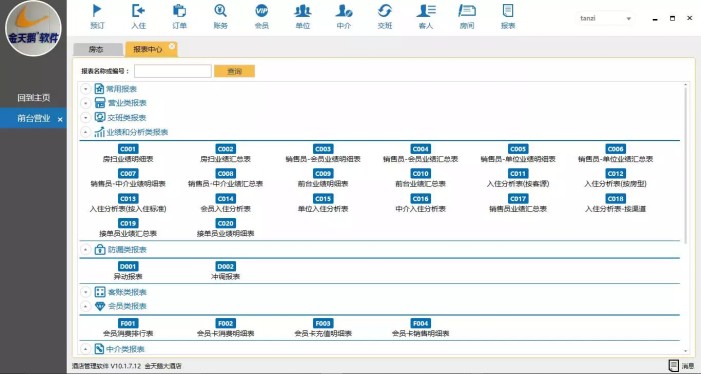Collapse the 业绩和分析类报表 category arrow

tap(85, 132)
